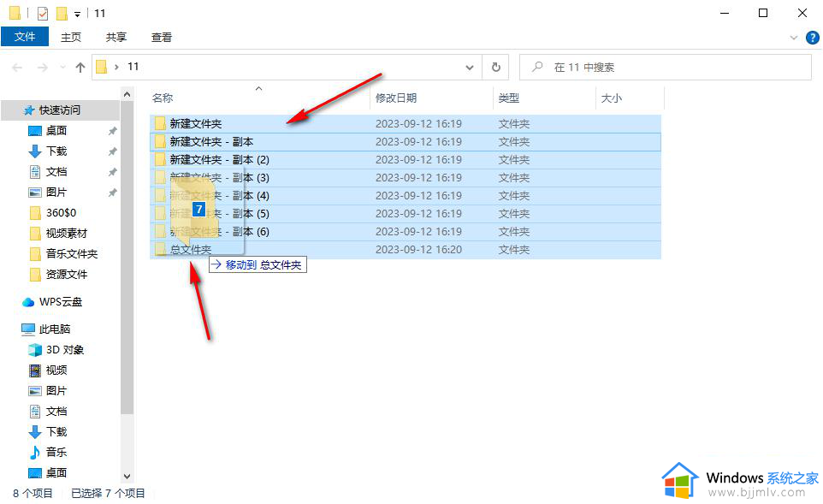The height and width of the screenshot is (504, 823).
Task: Sort by the 类型 column header
Action: [509, 98]
